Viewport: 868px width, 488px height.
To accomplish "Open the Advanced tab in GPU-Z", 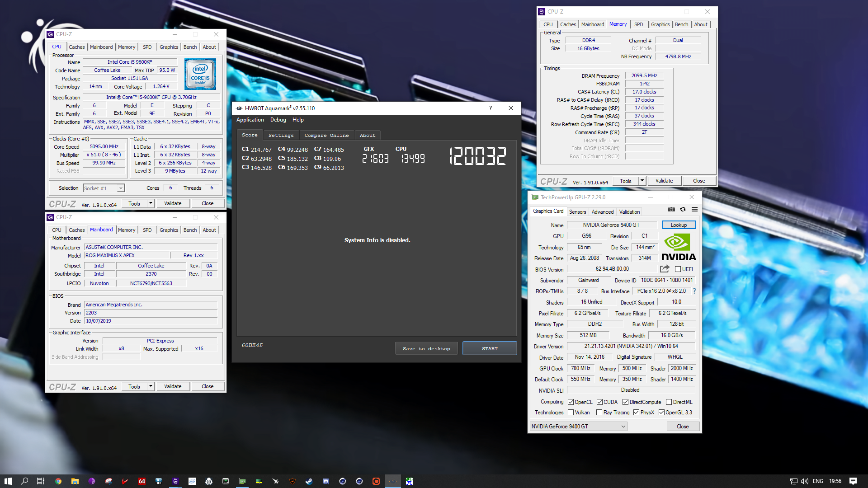I will [x=603, y=212].
